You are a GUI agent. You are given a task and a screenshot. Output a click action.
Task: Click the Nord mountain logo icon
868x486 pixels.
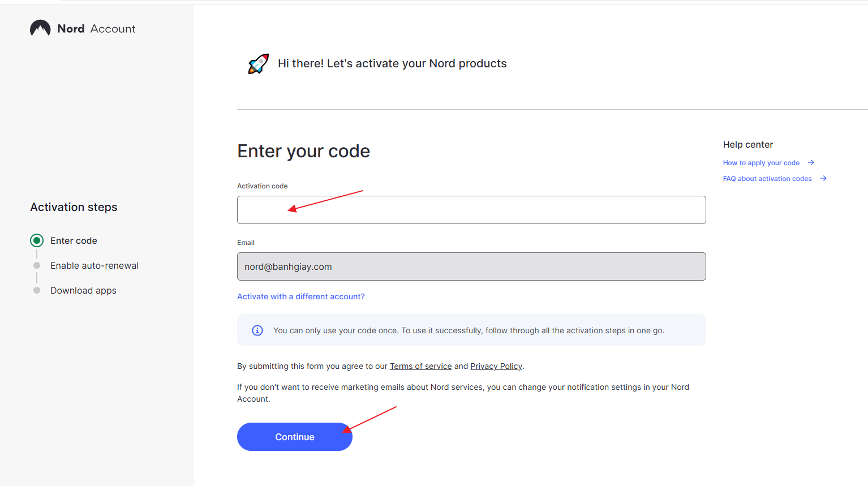[x=40, y=28]
